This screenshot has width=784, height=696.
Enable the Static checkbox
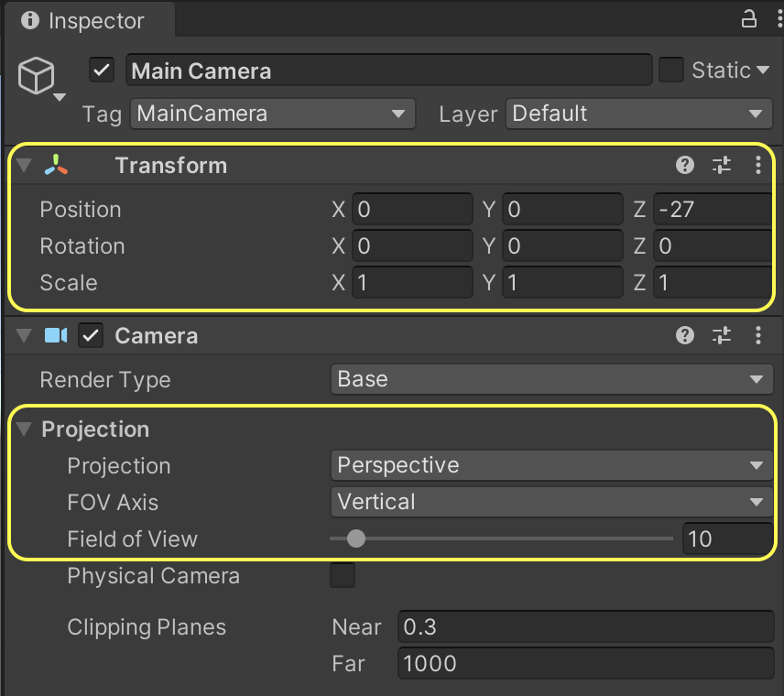pyautogui.click(x=671, y=71)
